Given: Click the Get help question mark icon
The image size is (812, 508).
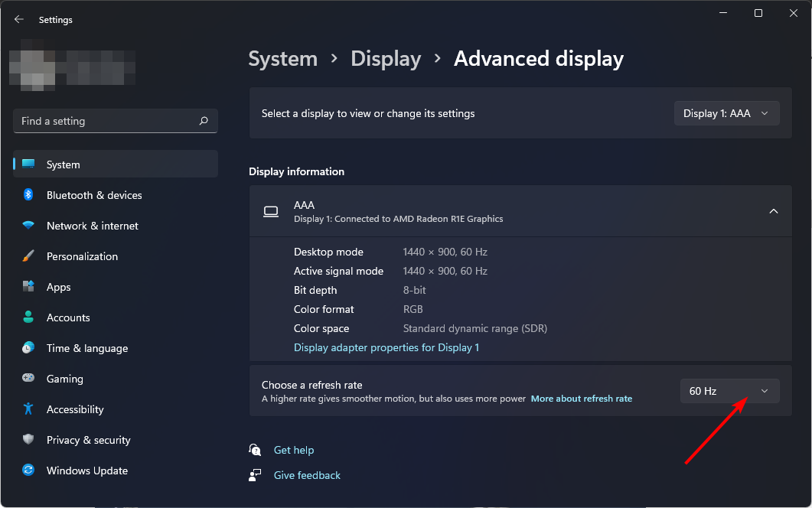Looking at the screenshot, I should 255,450.
